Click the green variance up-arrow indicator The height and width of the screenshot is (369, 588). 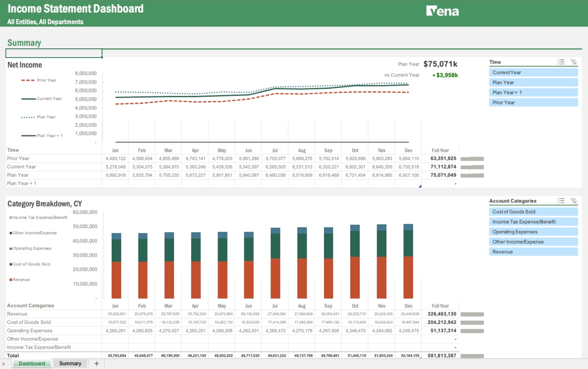(x=434, y=75)
